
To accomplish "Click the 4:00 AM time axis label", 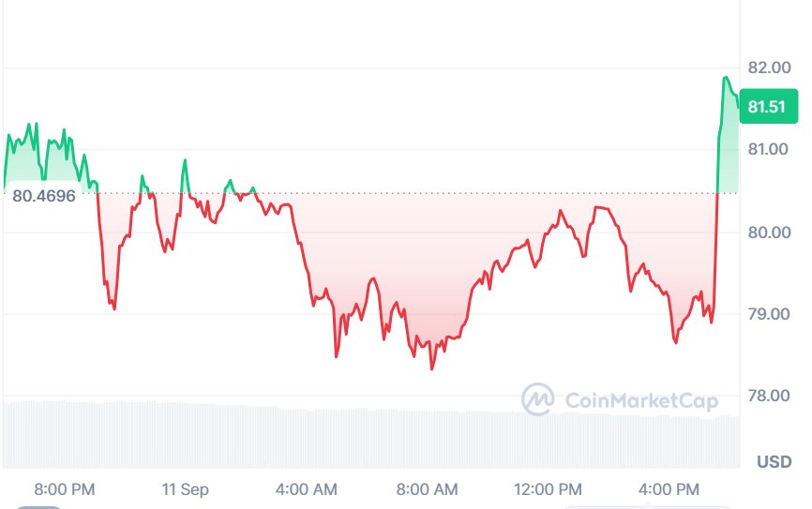I will [x=307, y=489].
